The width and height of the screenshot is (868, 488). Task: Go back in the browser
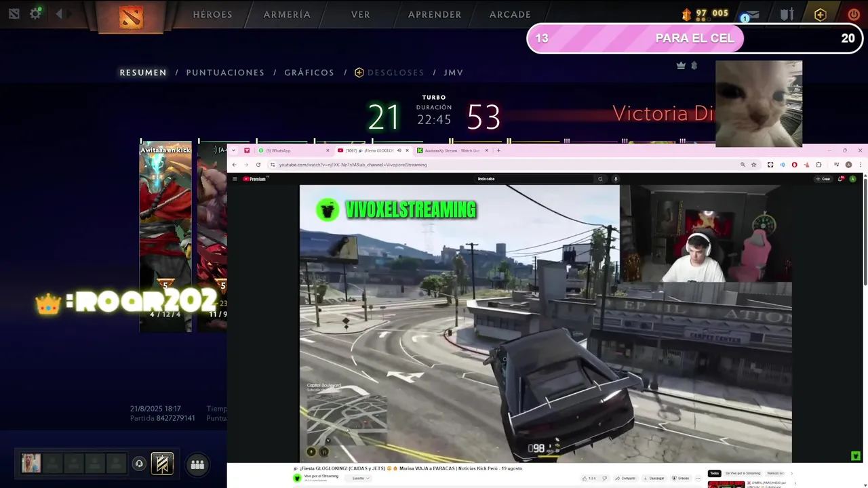[235, 165]
